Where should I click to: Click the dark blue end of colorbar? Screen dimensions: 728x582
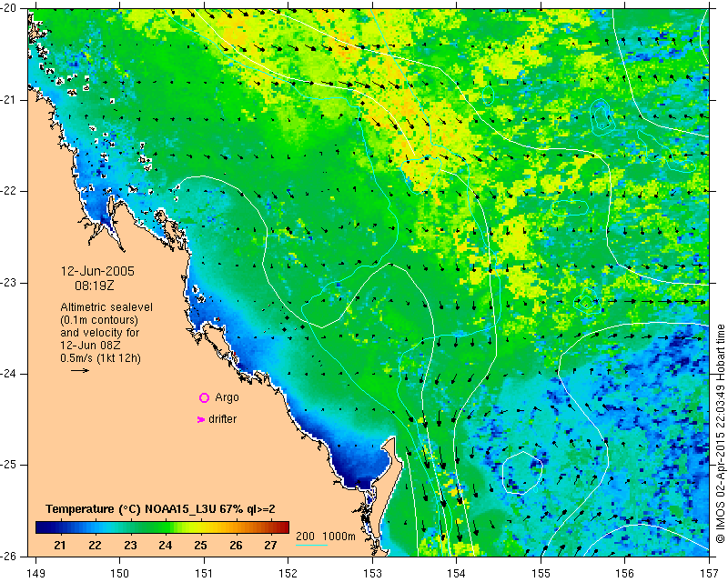point(39,527)
